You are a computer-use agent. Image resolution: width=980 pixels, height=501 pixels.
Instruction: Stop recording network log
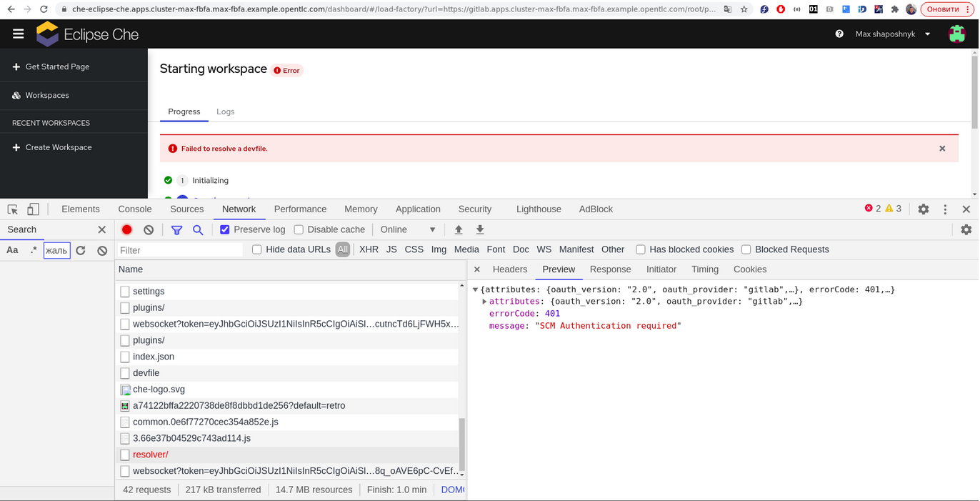click(x=127, y=229)
